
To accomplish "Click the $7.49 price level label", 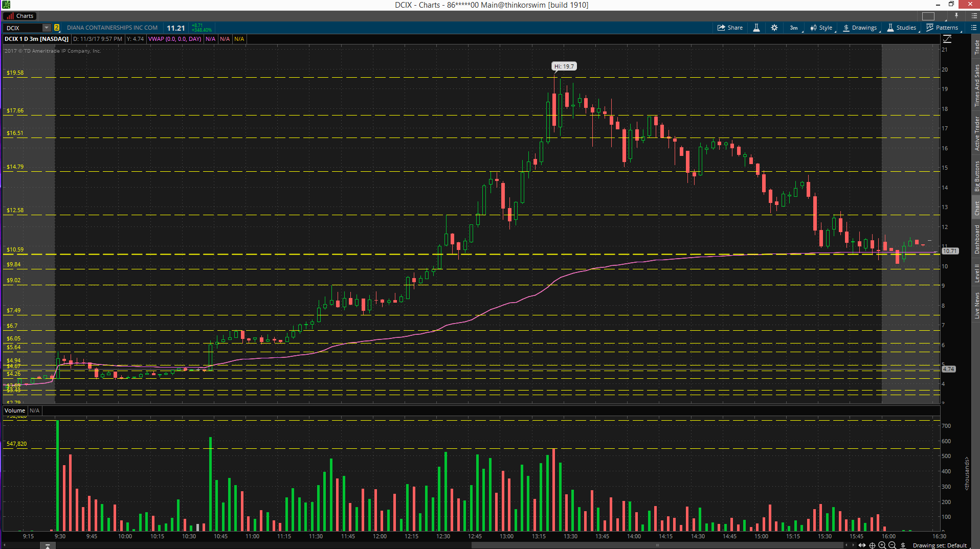I will [x=13, y=310].
